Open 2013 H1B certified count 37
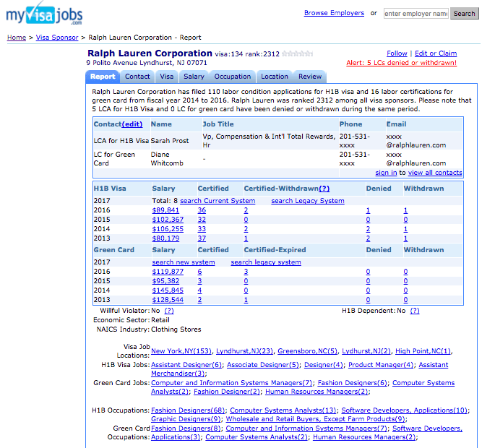Viewport: 495px width, 448px height. 202,238
